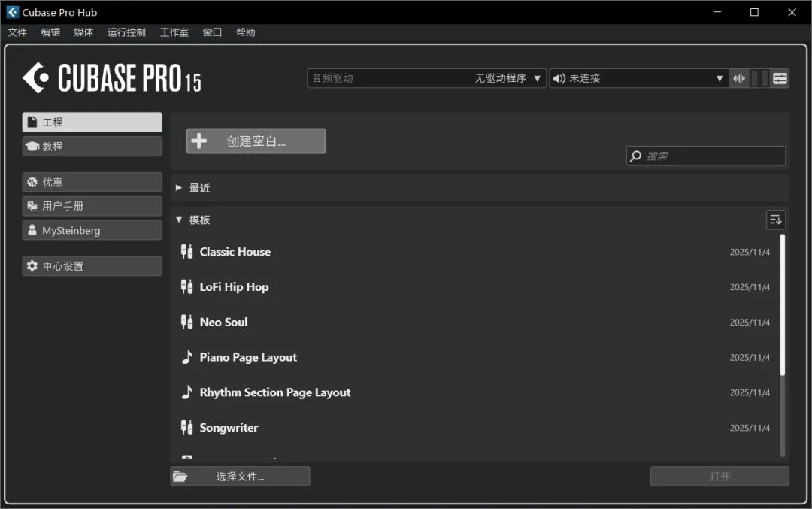Click the 选择文件... button

(241, 477)
